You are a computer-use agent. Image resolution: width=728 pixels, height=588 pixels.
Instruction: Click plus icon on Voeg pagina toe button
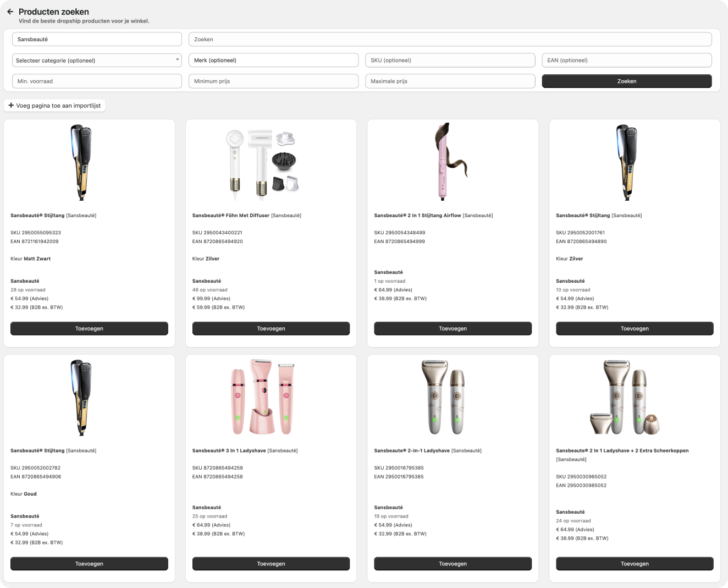11,106
